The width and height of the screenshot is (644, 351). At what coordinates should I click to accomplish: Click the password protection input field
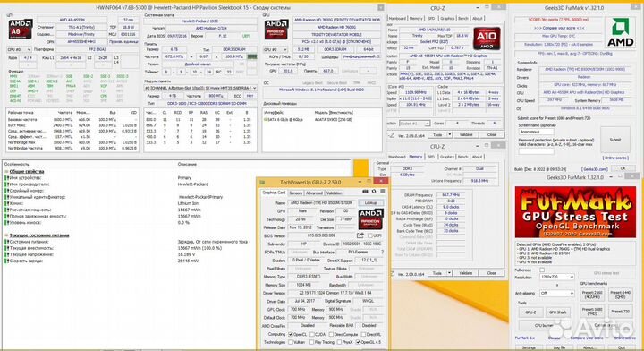tap(536, 150)
